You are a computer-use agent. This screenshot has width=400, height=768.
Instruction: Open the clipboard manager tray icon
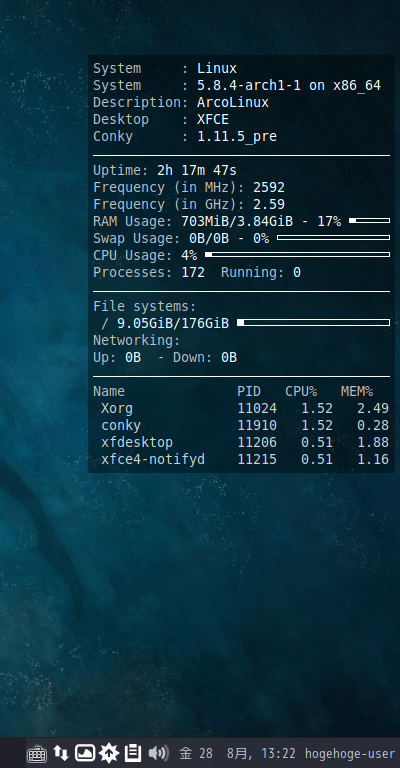[133, 753]
